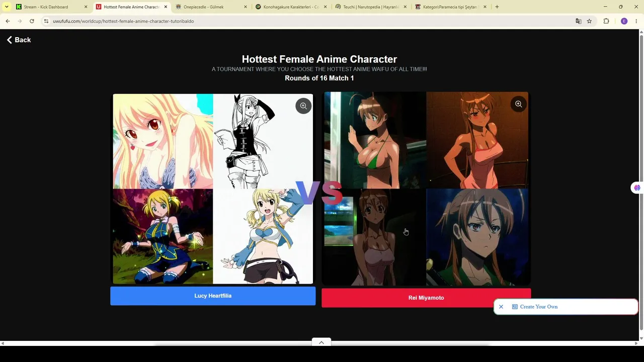The width and height of the screenshot is (644, 362).
Task: Open the Chrome three-dot menu
Action: click(x=636, y=21)
